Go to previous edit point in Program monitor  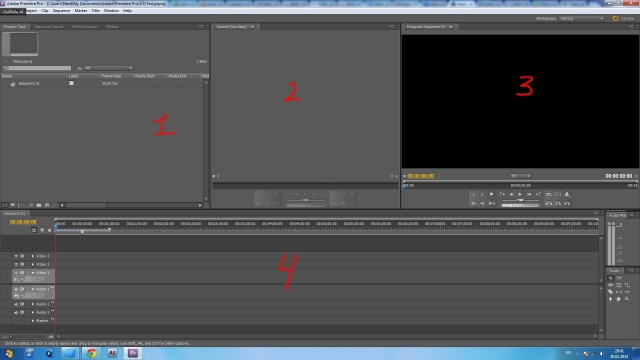pyautogui.click(x=502, y=195)
